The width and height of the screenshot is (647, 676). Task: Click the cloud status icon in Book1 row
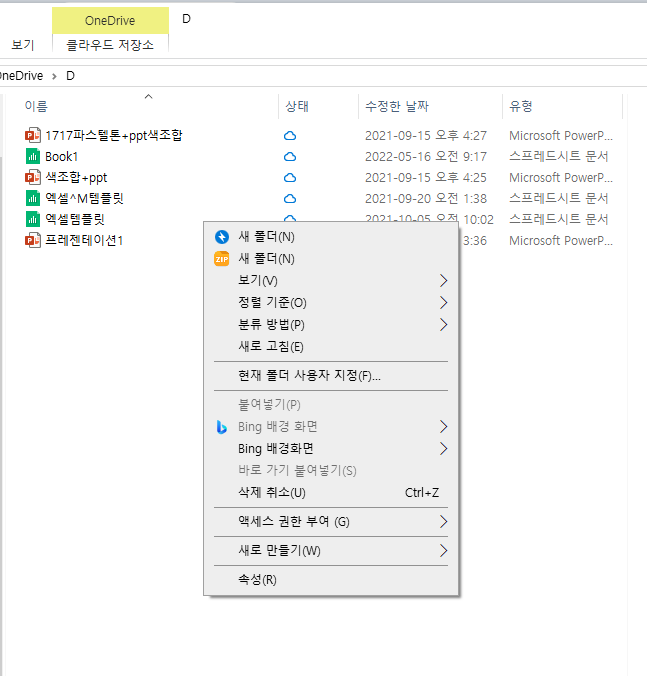[x=290, y=156]
